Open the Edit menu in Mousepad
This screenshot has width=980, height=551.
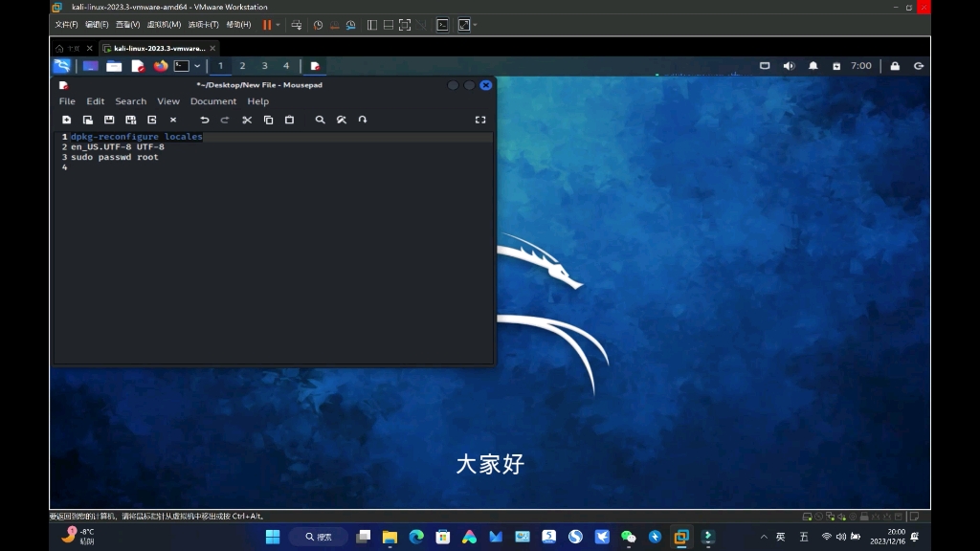pyautogui.click(x=95, y=101)
